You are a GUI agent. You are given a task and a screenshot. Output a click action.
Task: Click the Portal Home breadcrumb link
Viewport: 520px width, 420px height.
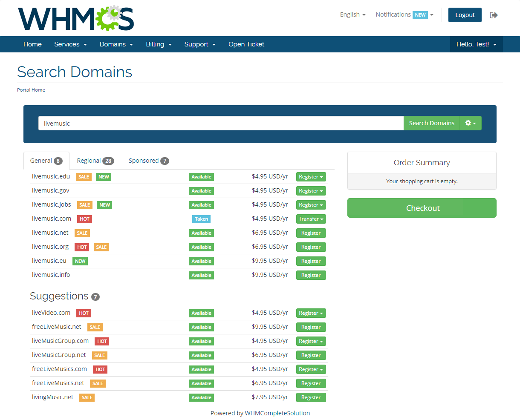(x=31, y=90)
